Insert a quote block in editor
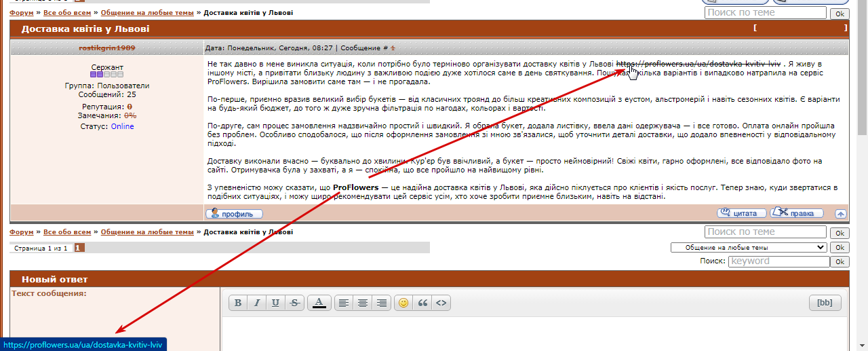Viewport: 868px width, 351px height. (x=422, y=303)
